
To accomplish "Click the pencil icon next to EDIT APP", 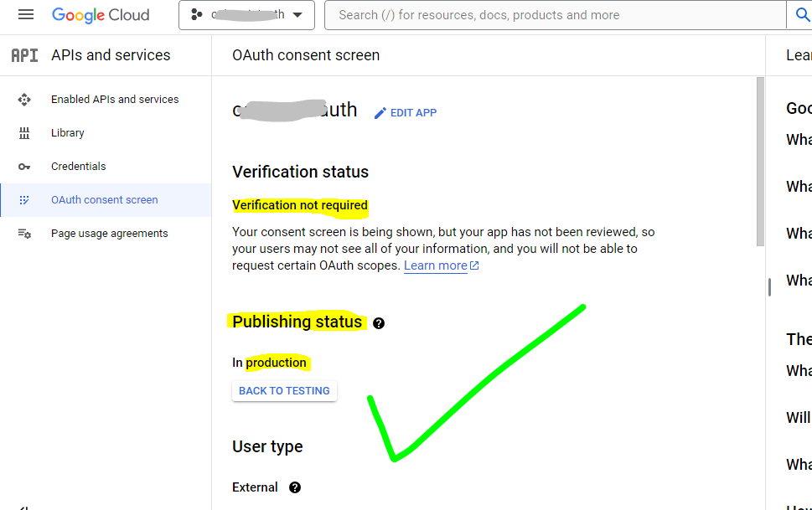I will click(380, 113).
